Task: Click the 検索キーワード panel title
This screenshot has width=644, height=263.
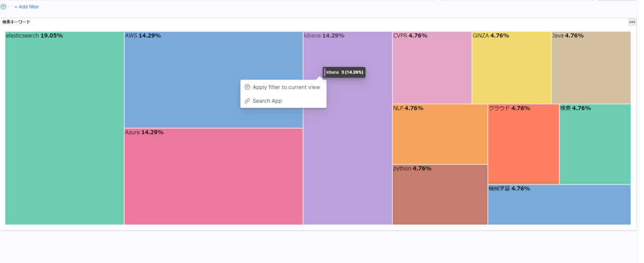Action: pyautogui.click(x=16, y=22)
